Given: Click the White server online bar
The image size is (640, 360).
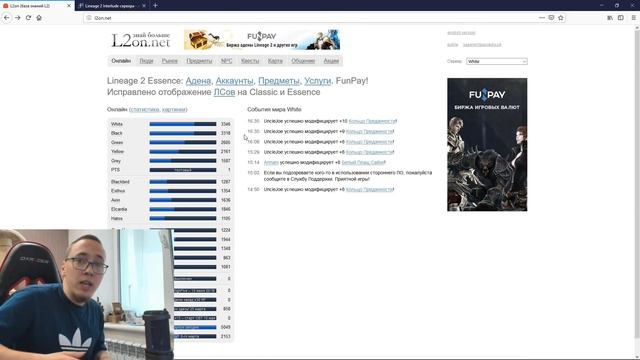Looking at the screenshot, I should [x=183, y=124].
